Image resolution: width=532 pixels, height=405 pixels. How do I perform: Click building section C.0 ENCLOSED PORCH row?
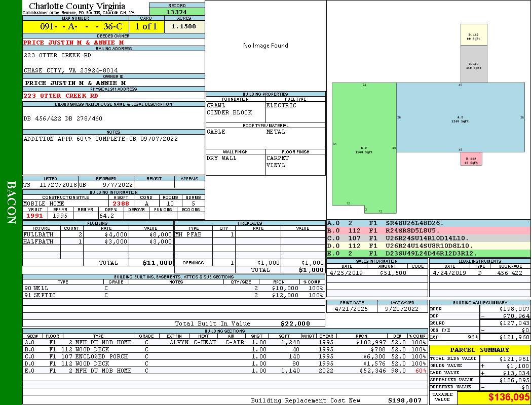(x=225, y=357)
